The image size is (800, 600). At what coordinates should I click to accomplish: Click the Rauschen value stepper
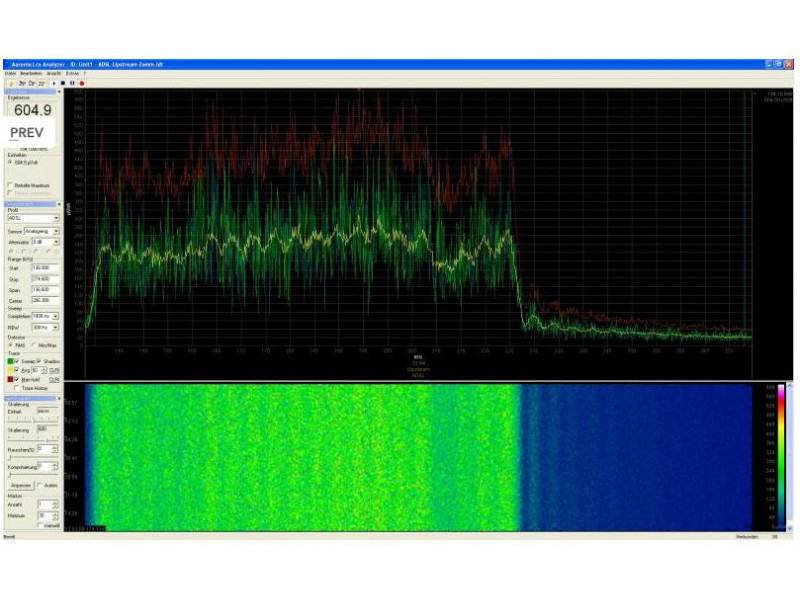click(47, 449)
